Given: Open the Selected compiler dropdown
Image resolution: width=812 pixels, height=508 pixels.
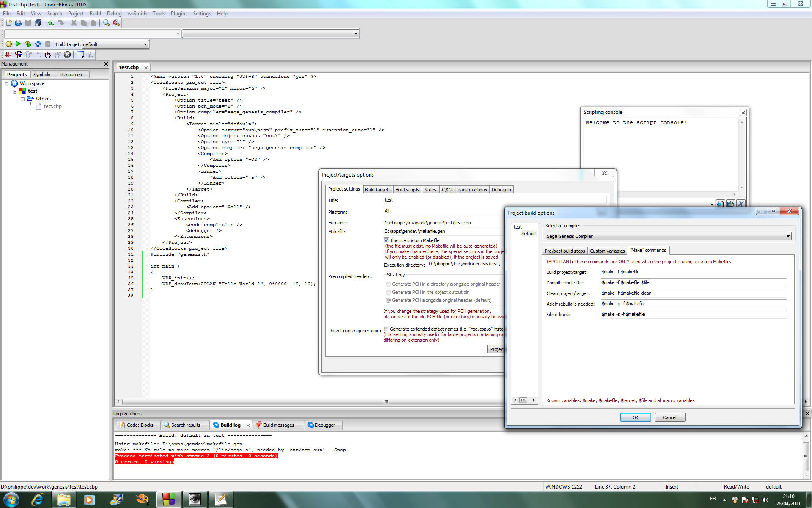Looking at the screenshot, I should click(x=788, y=236).
